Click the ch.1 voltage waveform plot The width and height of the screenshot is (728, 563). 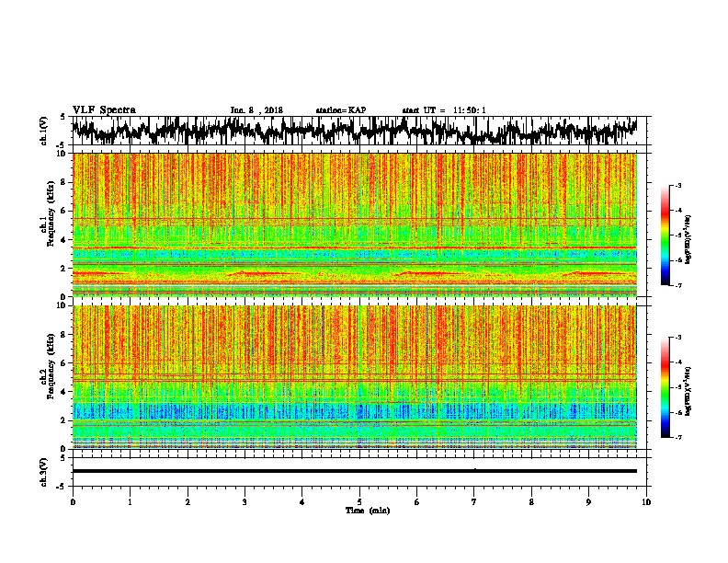pyautogui.click(x=354, y=131)
